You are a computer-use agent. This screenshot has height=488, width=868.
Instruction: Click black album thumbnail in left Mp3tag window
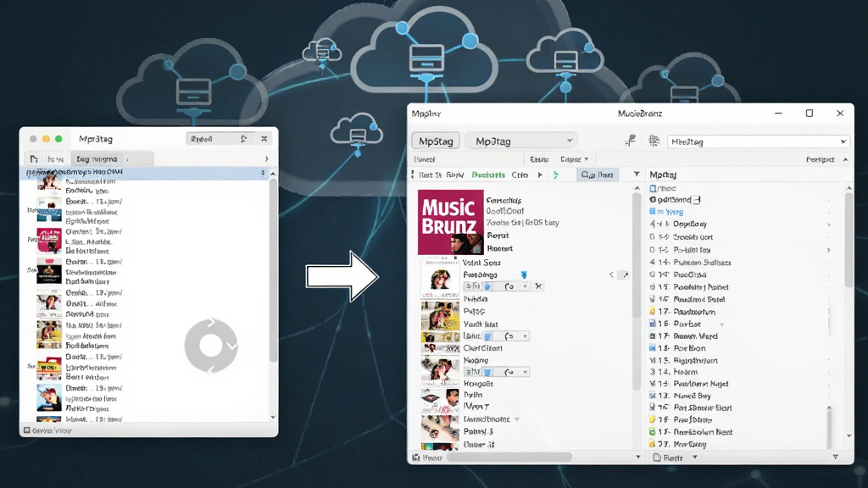click(x=48, y=271)
